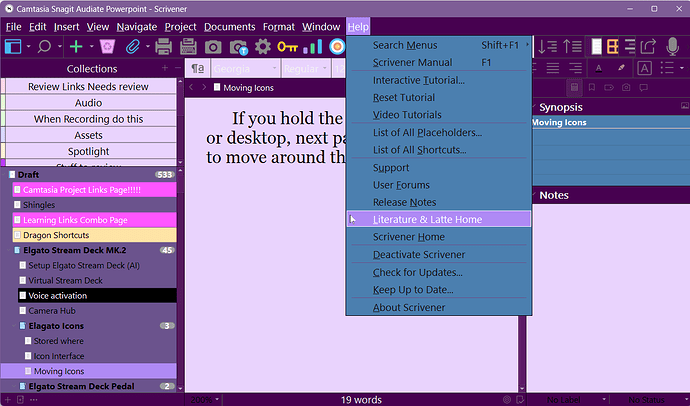Switch to Outliner view mode
Screen dimensions: 690x406
[629, 46]
